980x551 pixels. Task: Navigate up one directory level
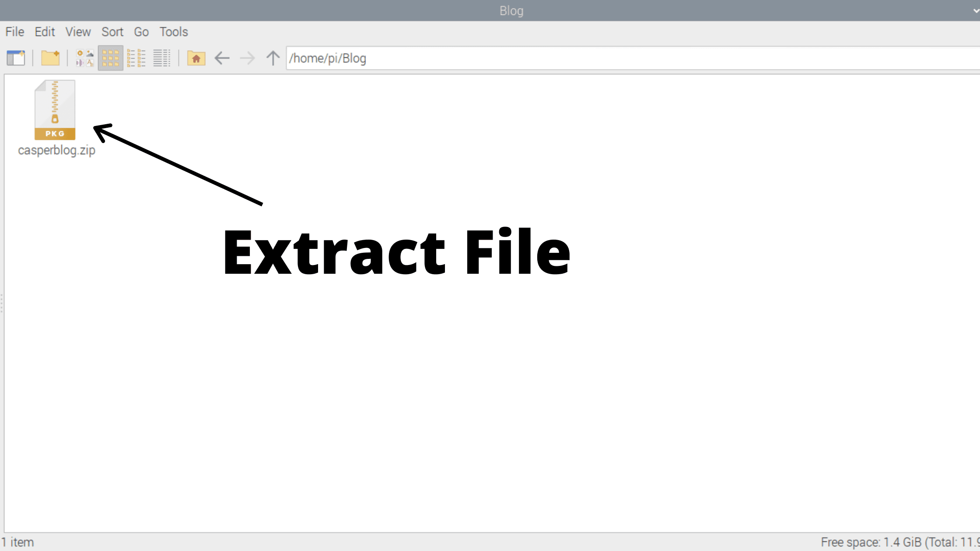(273, 58)
